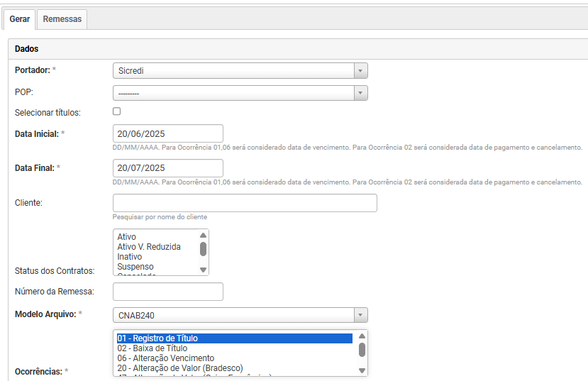This screenshot has height=381, width=588.
Task: Focus the Cliente search field
Action: coord(245,203)
